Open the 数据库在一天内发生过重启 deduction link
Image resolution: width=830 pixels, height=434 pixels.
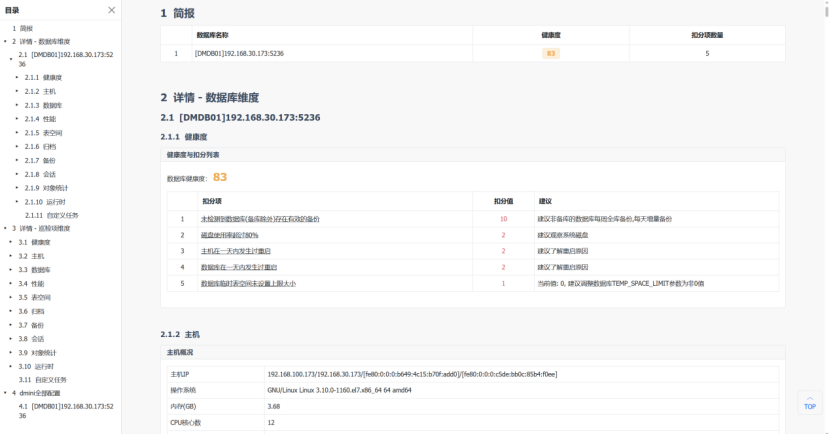239,267
